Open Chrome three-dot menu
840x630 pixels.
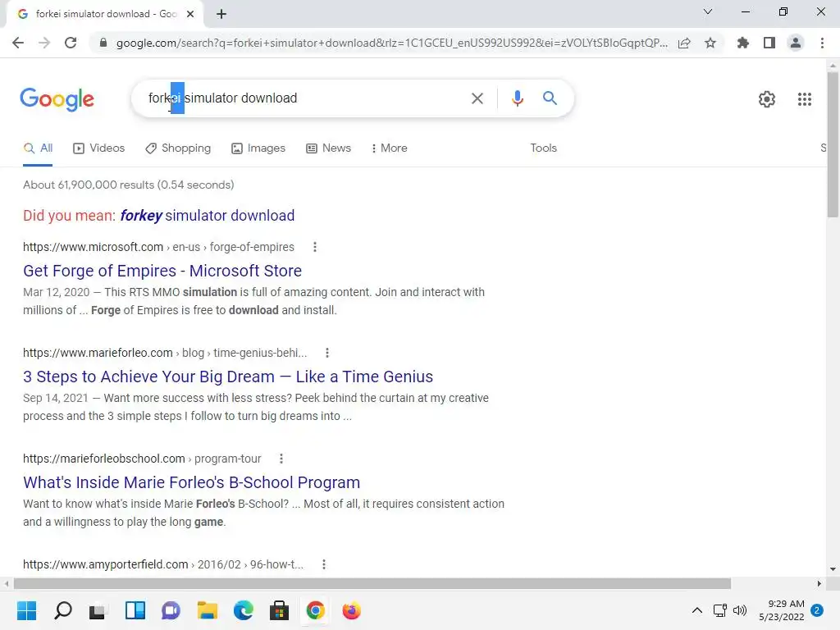pyautogui.click(x=822, y=43)
